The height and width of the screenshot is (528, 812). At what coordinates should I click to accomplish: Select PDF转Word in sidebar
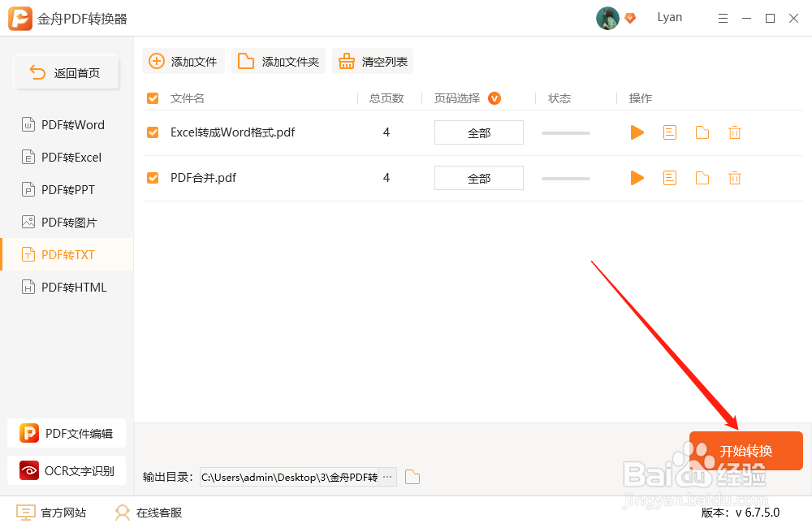(67, 125)
